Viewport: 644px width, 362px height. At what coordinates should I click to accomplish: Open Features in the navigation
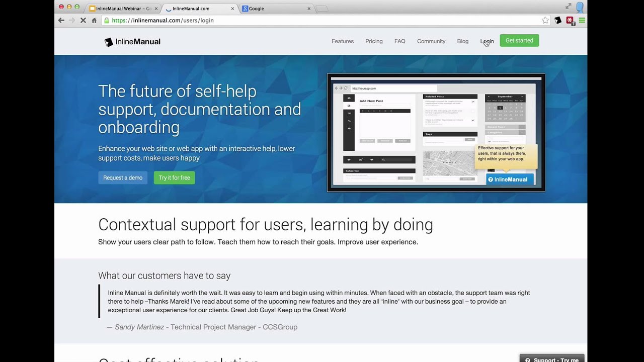click(x=343, y=41)
